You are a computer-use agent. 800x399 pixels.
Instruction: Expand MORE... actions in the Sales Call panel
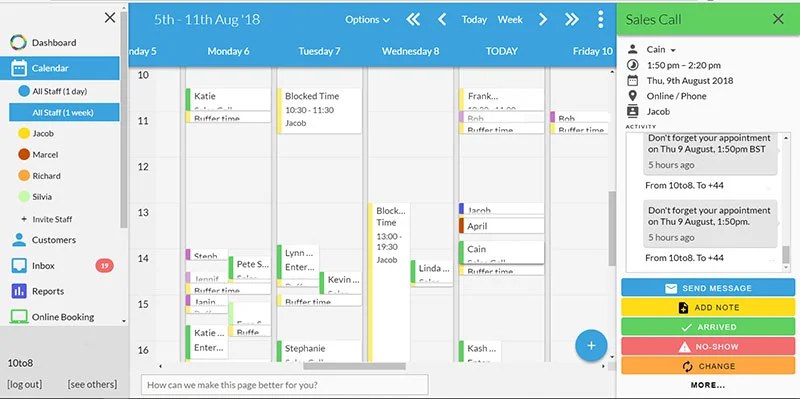click(708, 385)
